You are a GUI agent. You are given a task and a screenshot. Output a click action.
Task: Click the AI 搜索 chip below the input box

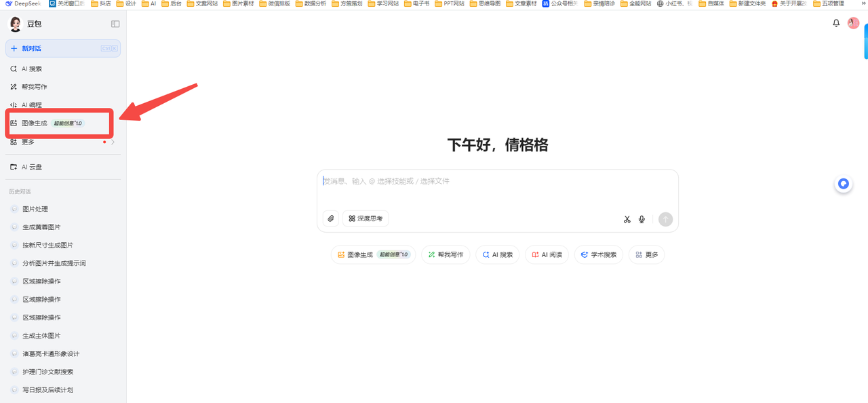[498, 254]
